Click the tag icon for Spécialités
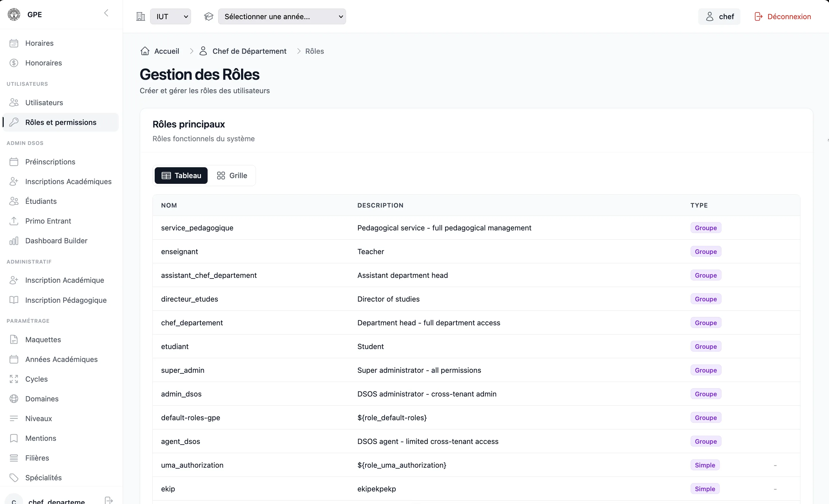Viewport: 829px width, 504px height. tap(14, 477)
